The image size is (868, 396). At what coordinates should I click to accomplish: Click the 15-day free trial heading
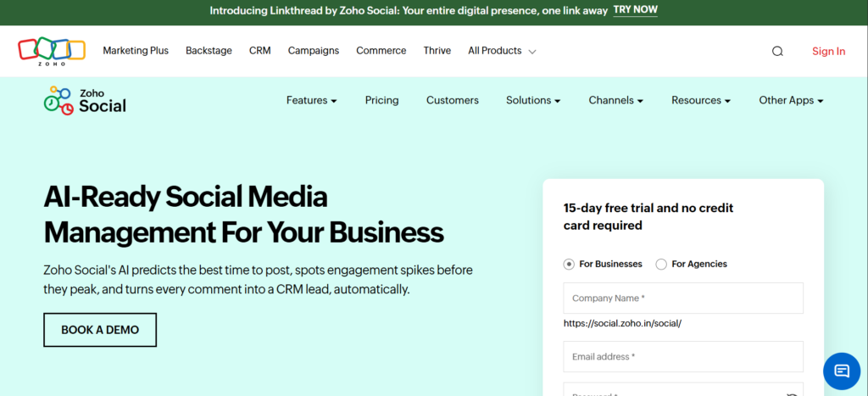(648, 216)
